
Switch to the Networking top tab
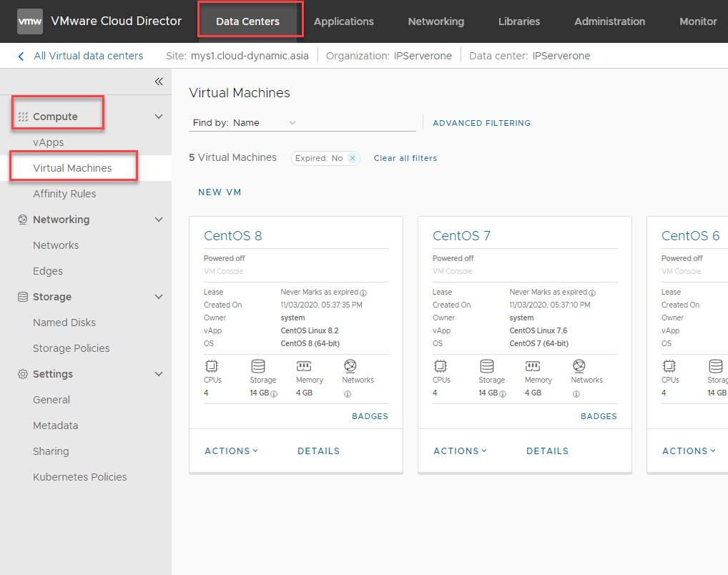(436, 21)
